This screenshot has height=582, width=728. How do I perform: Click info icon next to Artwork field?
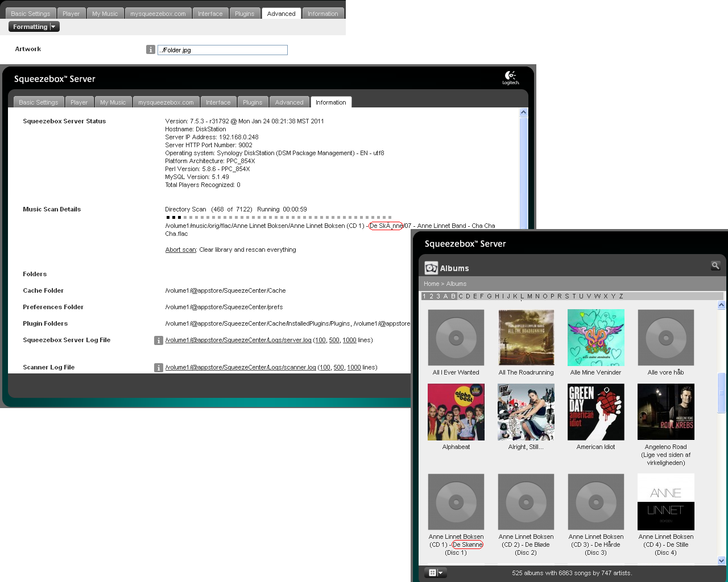tap(151, 50)
